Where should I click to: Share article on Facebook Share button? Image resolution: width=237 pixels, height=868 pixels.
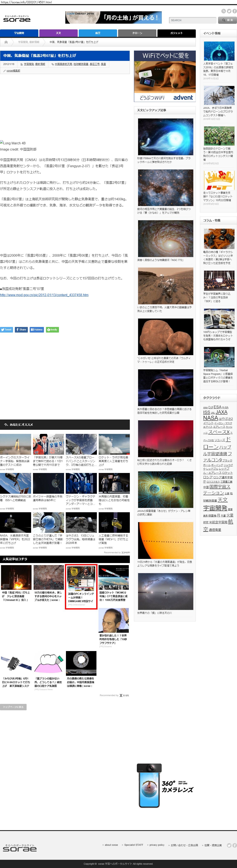click(21, 330)
